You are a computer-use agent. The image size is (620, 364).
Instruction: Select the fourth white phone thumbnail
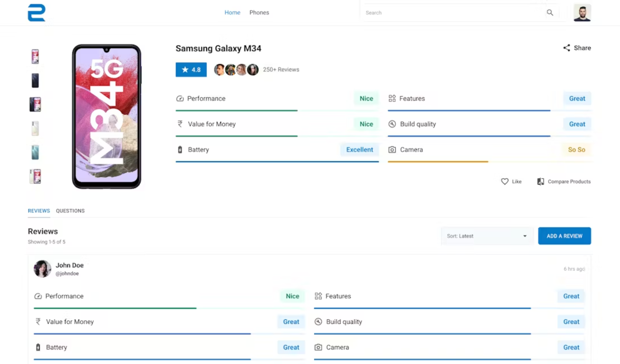pyautogui.click(x=35, y=128)
